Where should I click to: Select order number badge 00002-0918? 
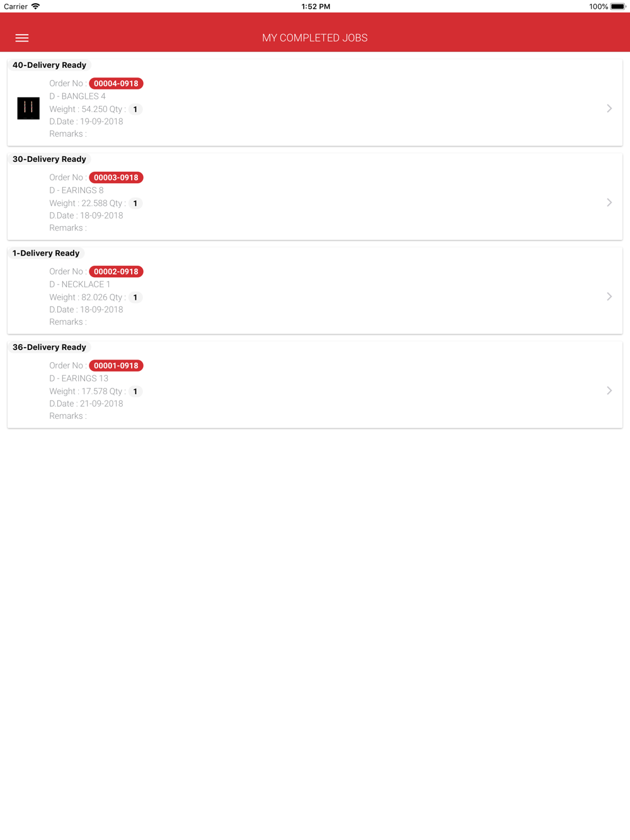click(116, 271)
